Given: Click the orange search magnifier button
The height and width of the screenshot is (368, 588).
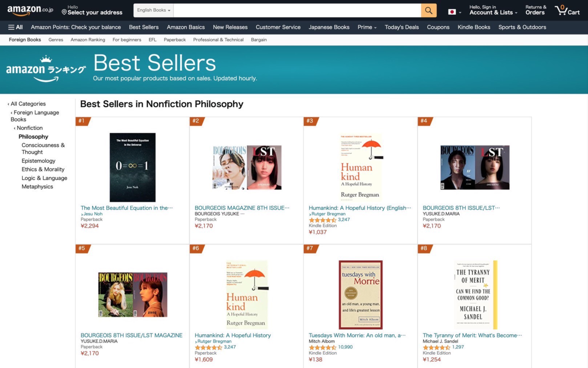Looking at the screenshot, I should (428, 10).
